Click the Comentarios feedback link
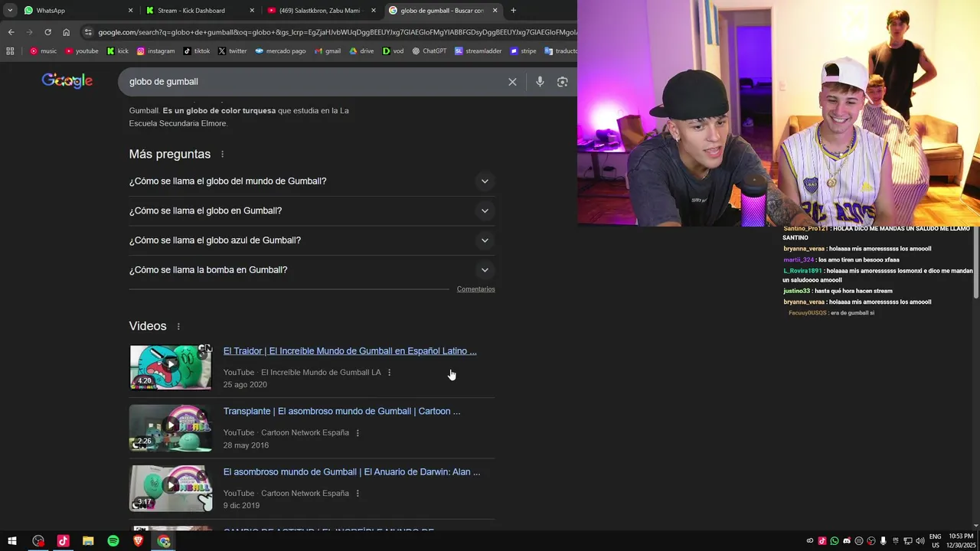Image resolution: width=980 pixels, height=551 pixels. pos(475,289)
